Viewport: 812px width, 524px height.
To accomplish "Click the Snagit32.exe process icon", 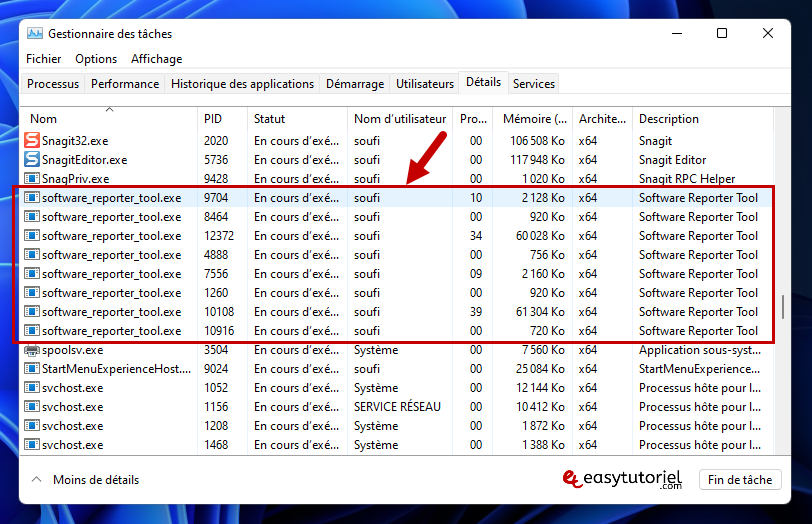I will click(32, 140).
